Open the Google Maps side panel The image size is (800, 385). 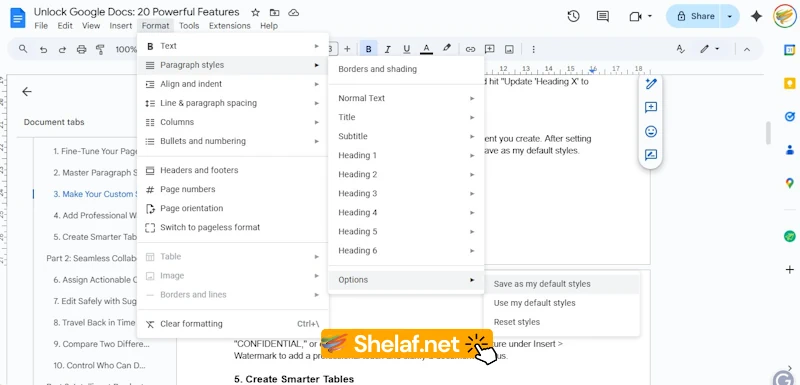pyautogui.click(x=789, y=183)
